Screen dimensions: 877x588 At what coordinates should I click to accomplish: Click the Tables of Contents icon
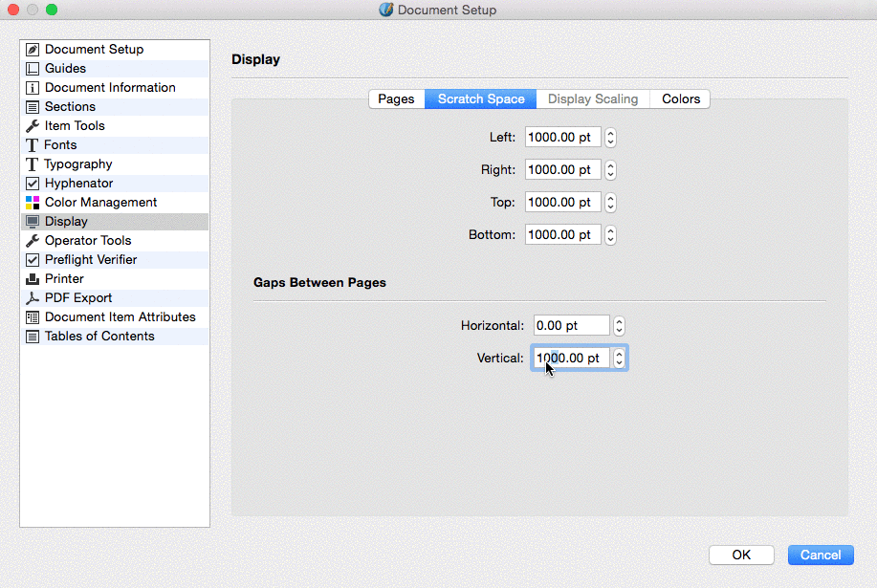[x=33, y=337]
